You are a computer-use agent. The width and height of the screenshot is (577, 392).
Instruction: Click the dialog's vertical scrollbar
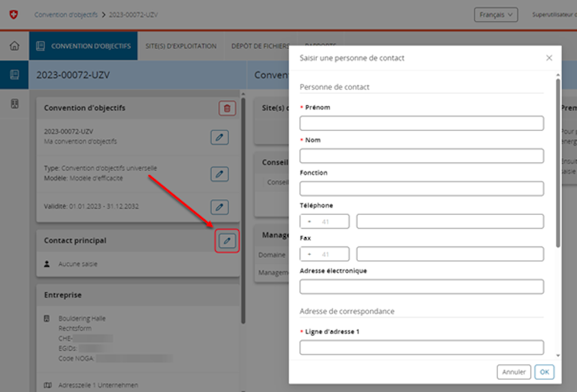[x=558, y=163]
